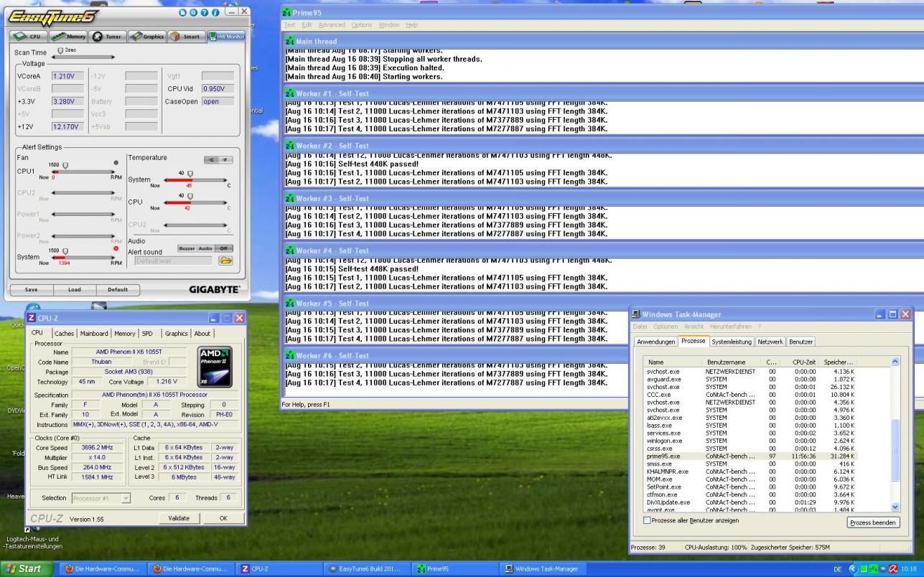Switch temperature unit to Celsius
924x577 pixels.
pyautogui.click(x=212, y=160)
